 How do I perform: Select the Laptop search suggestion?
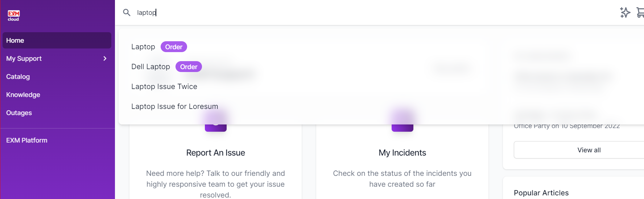coord(143,47)
